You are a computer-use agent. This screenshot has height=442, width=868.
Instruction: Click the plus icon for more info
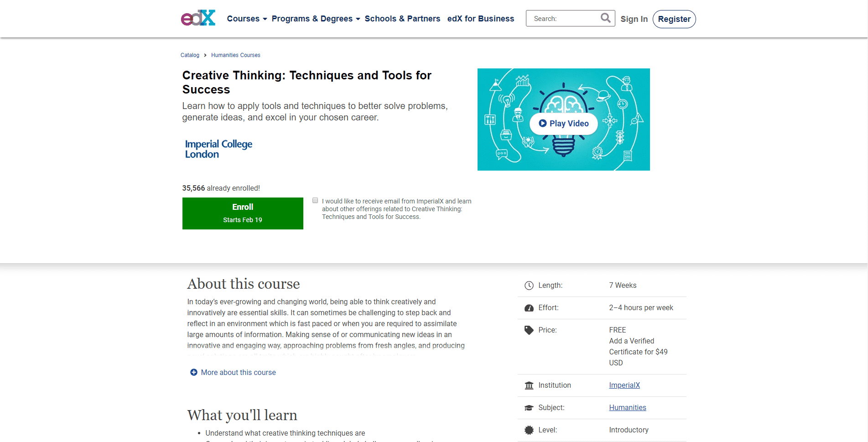[193, 372]
